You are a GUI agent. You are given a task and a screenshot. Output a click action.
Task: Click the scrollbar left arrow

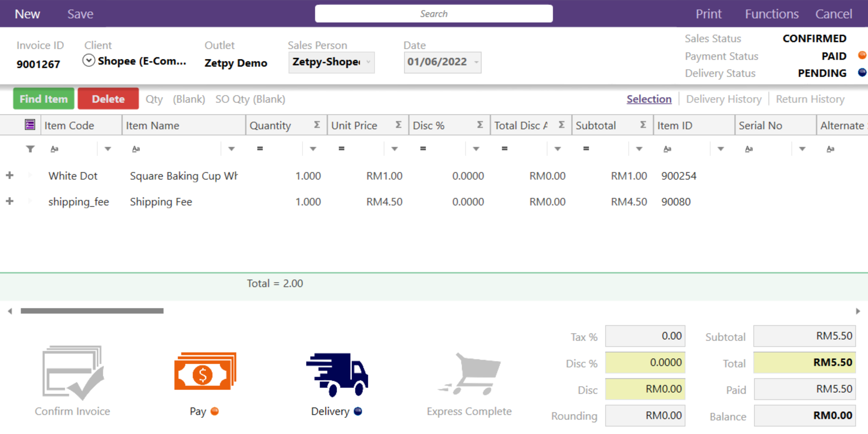click(x=10, y=311)
